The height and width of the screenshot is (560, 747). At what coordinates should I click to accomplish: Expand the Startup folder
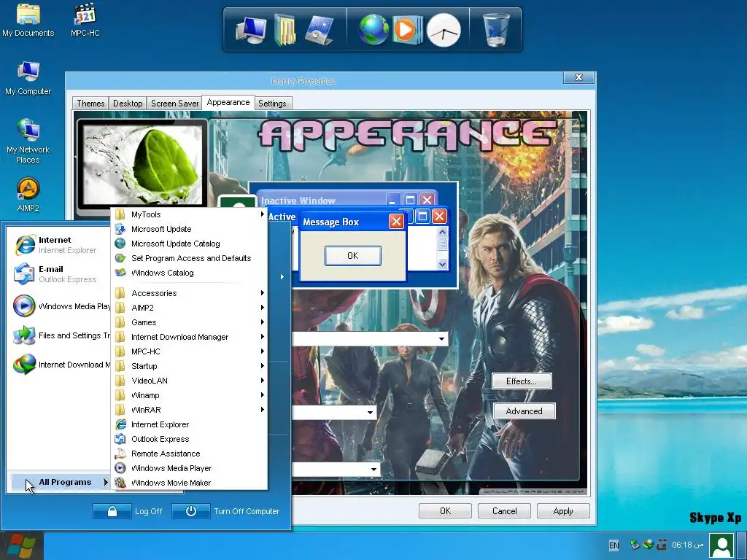point(189,366)
